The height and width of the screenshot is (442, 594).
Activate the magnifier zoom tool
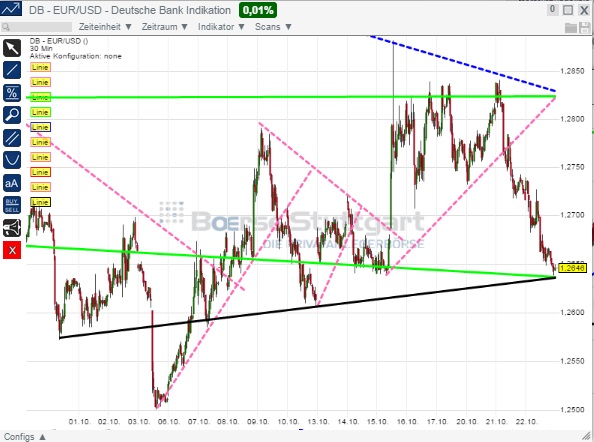[12, 115]
